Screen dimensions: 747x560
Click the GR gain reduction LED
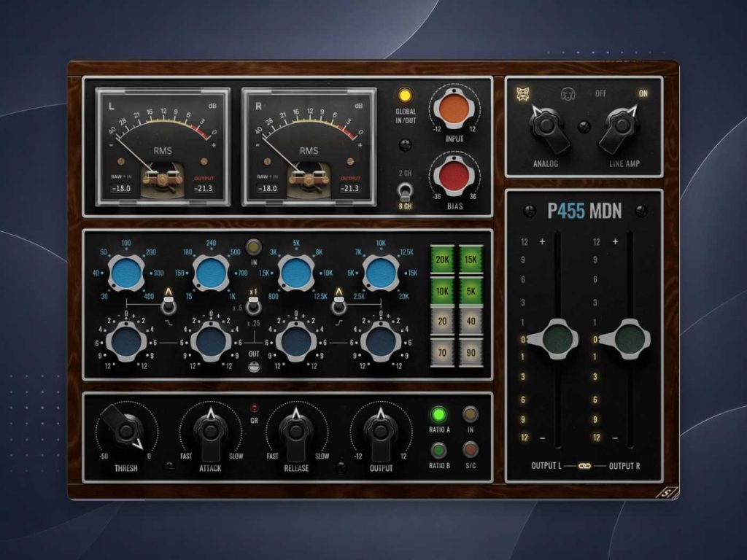[254, 408]
